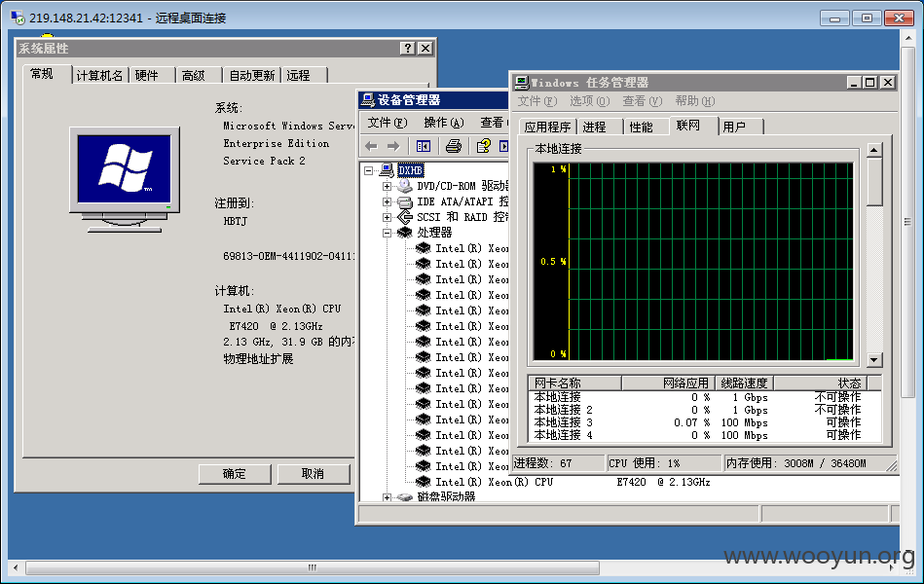
Task: Open the 文件(F) menu in Task Manager
Action: (536, 101)
